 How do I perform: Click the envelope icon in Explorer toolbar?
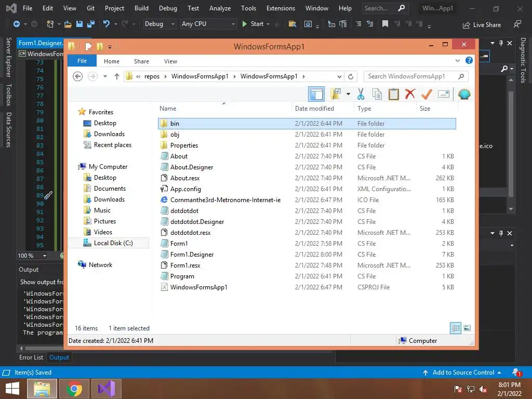[444, 94]
